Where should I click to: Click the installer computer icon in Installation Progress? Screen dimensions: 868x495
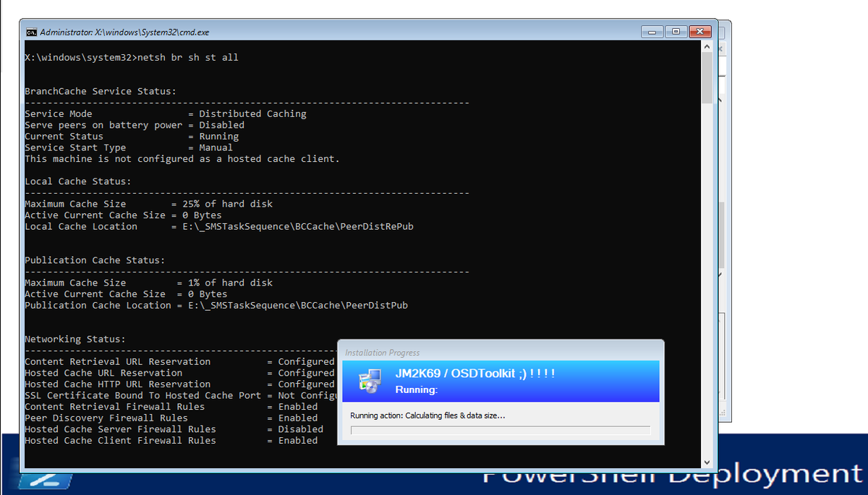pyautogui.click(x=371, y=382)
